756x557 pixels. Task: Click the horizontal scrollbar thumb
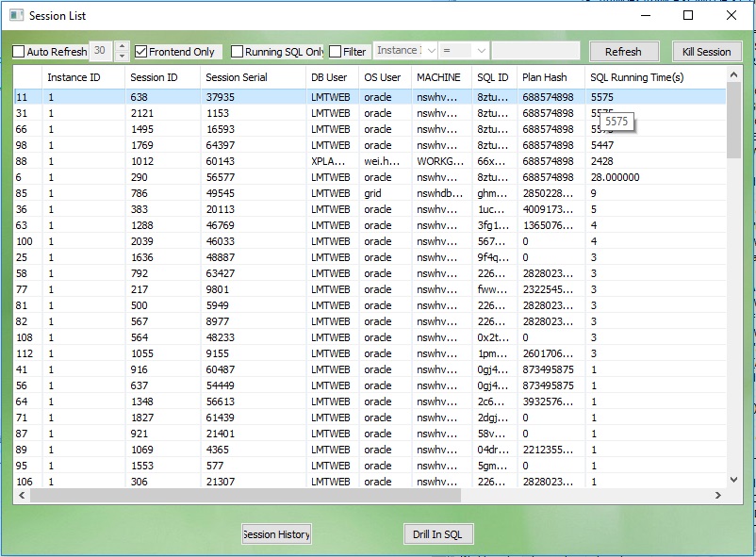245,496
